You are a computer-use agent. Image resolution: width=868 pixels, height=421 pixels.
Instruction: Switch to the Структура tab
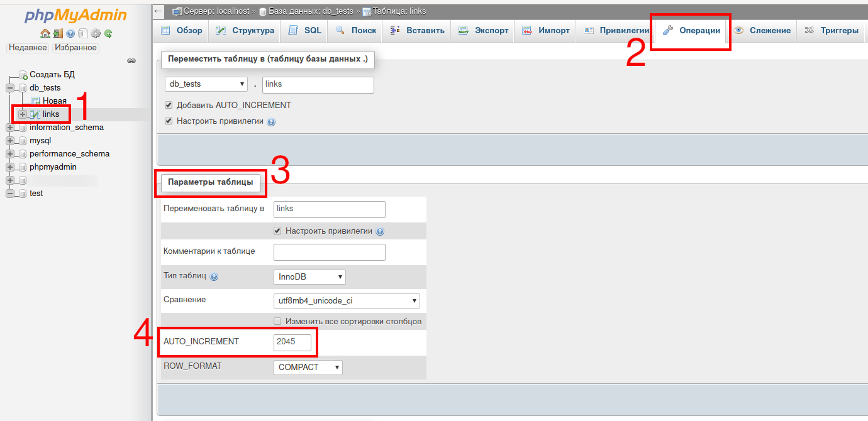pyautogui.click(x=244, y=30)
